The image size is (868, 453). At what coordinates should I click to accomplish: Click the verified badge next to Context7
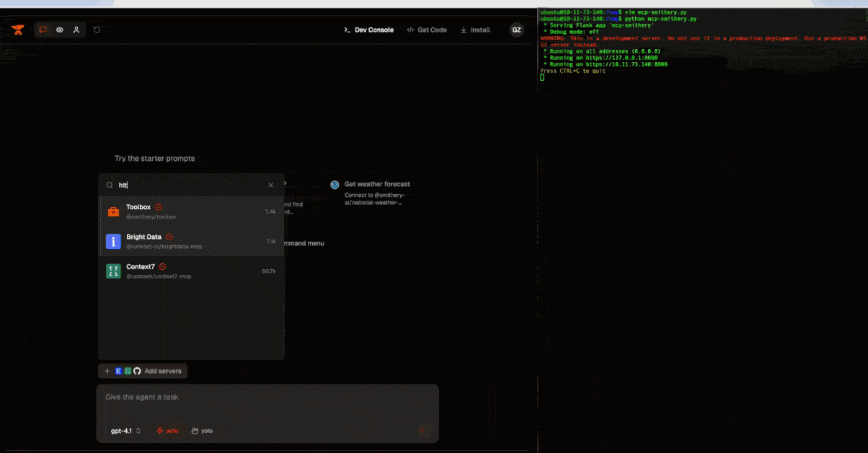click(162, 267)
